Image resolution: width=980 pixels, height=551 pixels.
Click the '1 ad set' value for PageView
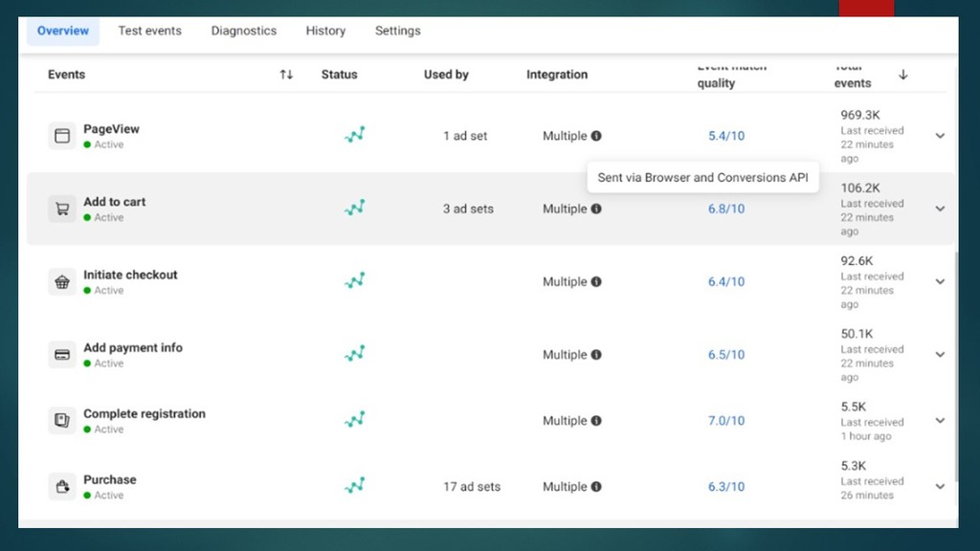tap(465, 136)
